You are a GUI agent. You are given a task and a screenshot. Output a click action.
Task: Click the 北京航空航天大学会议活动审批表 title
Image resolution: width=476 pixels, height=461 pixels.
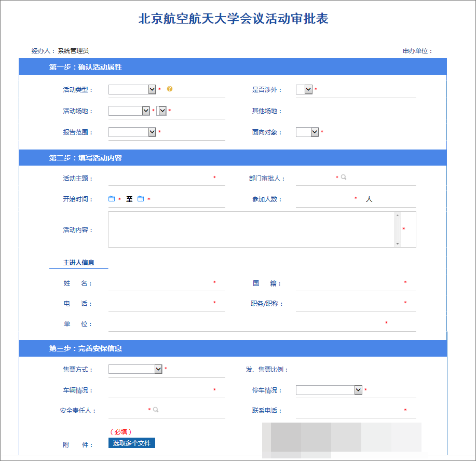click(233, 19)
